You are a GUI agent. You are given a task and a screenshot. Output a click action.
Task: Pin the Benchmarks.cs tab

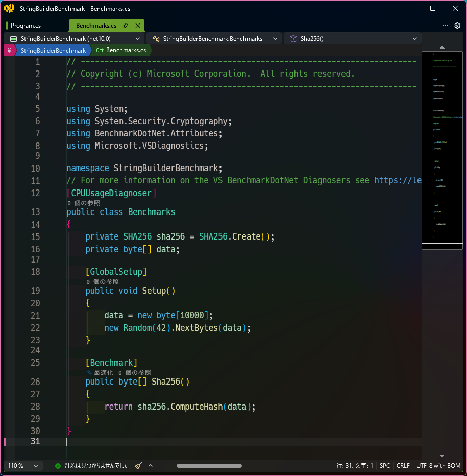pos(126,26)
